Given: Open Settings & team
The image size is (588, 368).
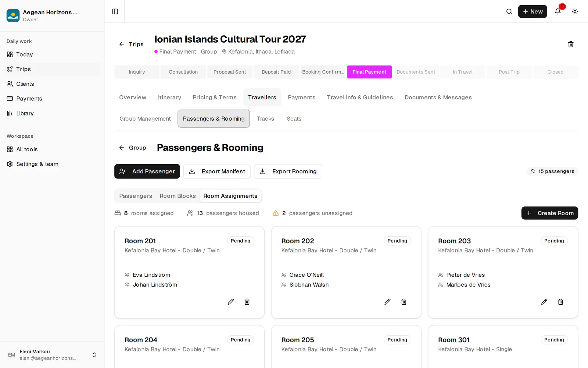Looking at the screenshot, I should click(52, 164).
